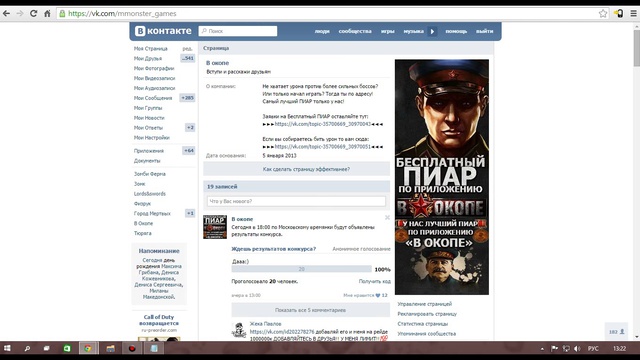Open 'Тюряга' app link

(142, 233)
